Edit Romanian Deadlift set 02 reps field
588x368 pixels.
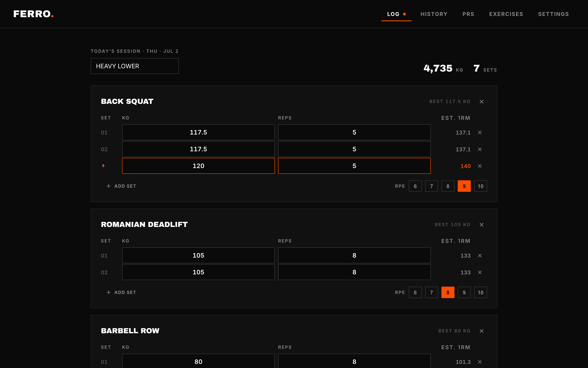click(x=354, y=272)
